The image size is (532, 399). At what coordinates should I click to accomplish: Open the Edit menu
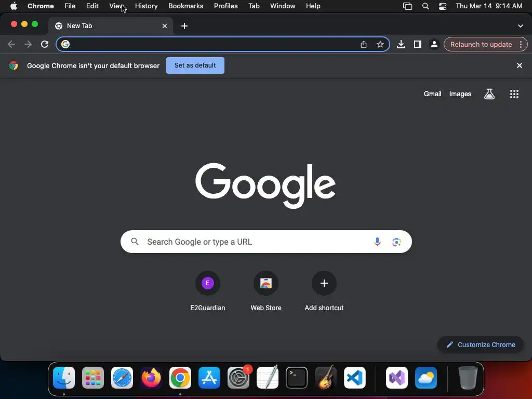92,6
